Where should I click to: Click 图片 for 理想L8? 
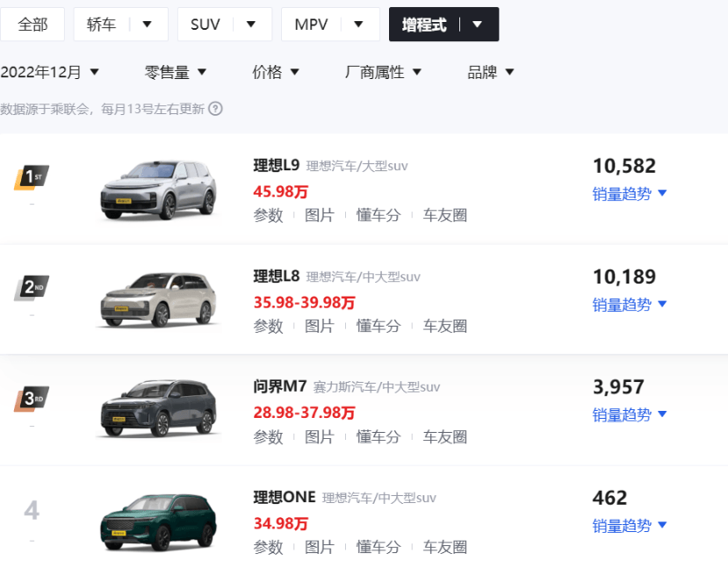[x=320, y=327]
